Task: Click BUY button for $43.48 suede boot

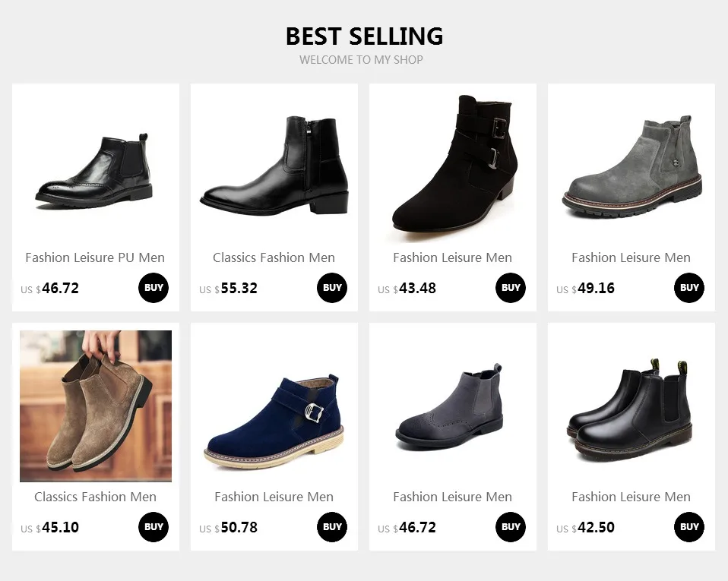Action: point(511,288)
